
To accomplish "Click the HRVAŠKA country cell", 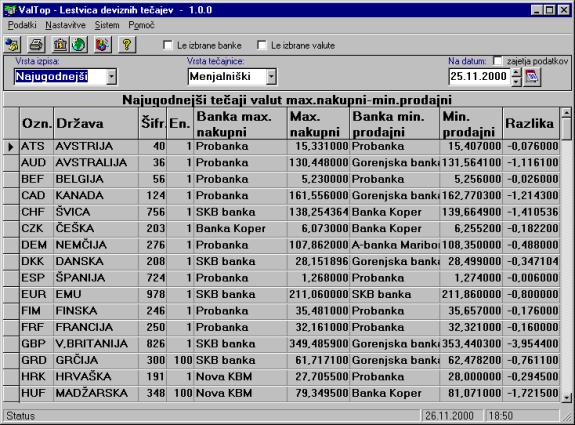I will coord(96,377).
